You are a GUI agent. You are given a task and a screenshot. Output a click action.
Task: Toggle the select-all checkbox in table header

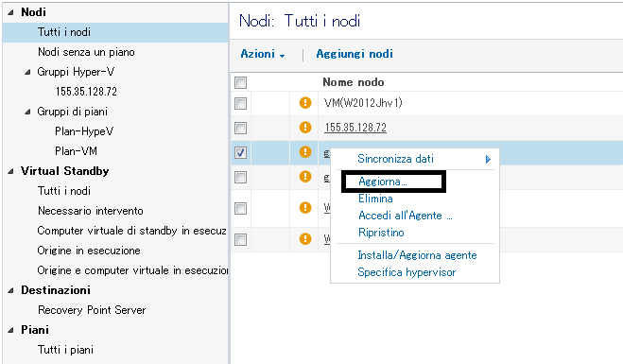240,82
